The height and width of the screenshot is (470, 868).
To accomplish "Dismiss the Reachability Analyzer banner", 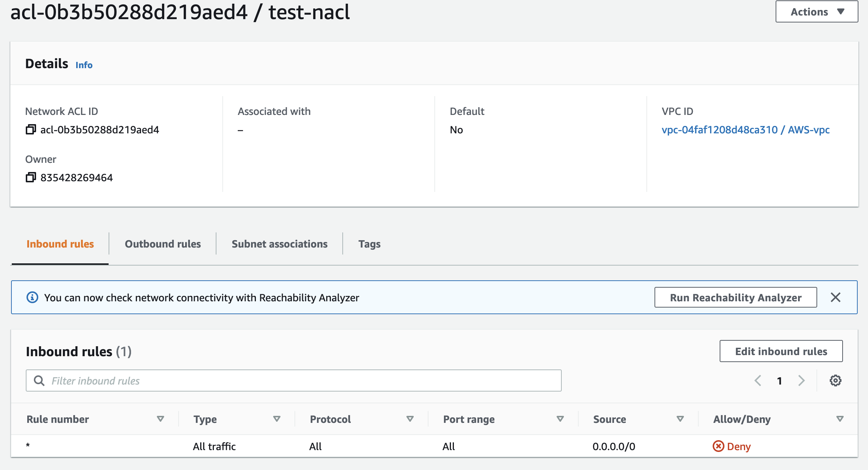I will pos(835,297).
